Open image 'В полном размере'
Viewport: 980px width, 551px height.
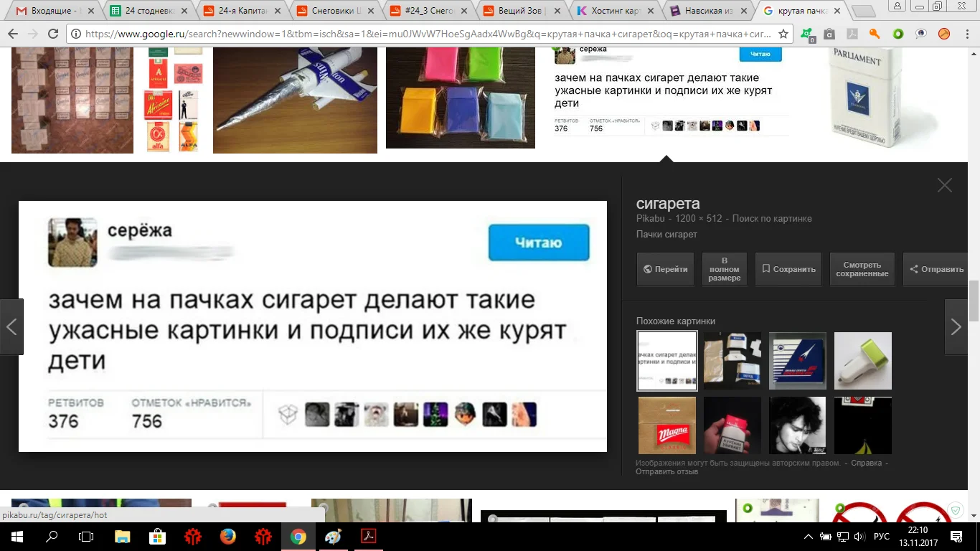tap(725, 269)
